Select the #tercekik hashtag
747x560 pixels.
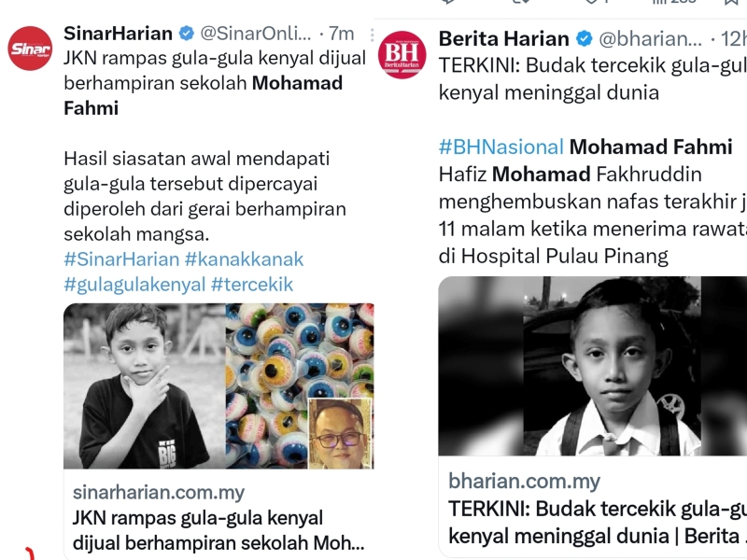pyautogui.click(x=252, y=285)
